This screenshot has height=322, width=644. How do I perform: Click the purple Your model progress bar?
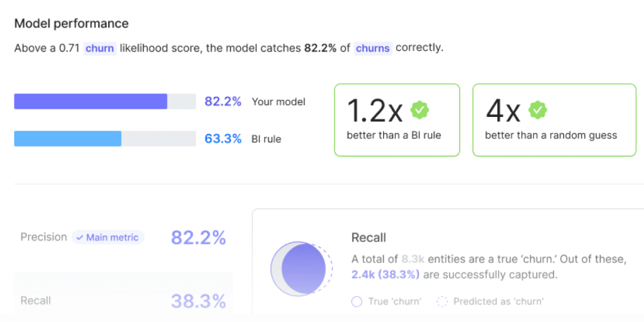[x=91, y=101]
